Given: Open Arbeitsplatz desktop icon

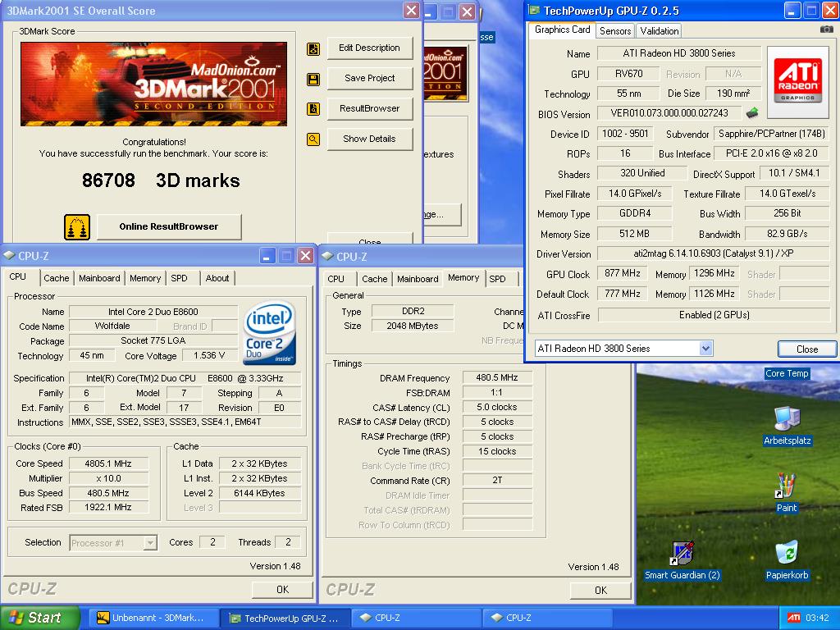Looking at the screenshot, I should tap(787, 426).
